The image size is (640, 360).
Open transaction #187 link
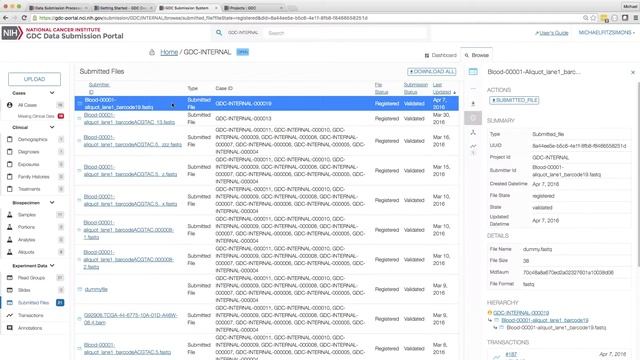point(511,354)
